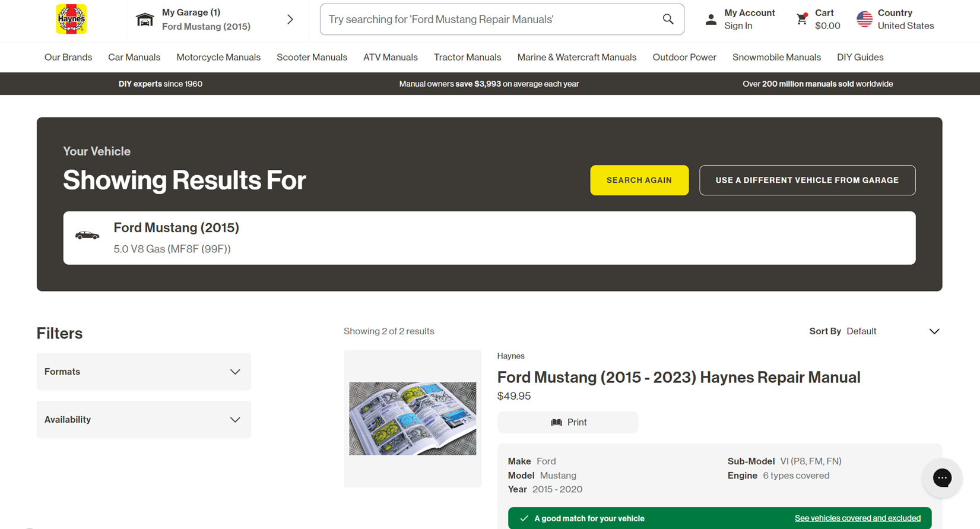The height and width of the screenshot is (529, 980).
Task: Click the 'A good match for your vehicle' checkmark
Action: pos(524,518)
